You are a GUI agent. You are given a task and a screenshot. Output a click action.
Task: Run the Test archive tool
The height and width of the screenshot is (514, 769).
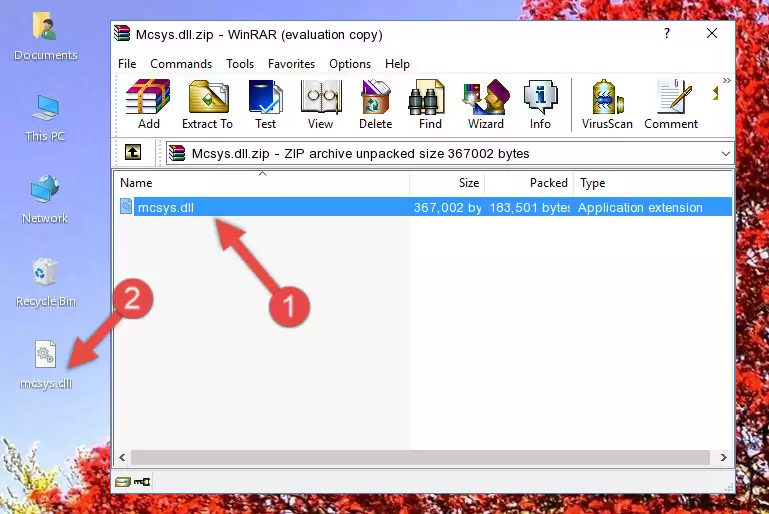coord(265,104)
